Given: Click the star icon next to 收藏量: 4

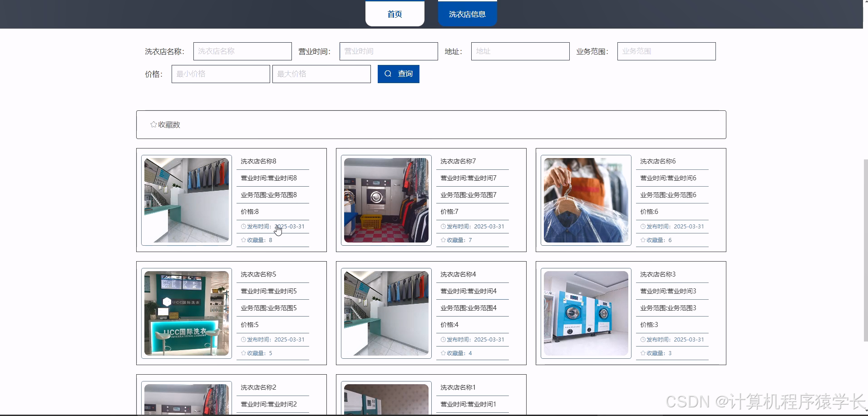Looking at the screenshot, I should click(443, 353).
